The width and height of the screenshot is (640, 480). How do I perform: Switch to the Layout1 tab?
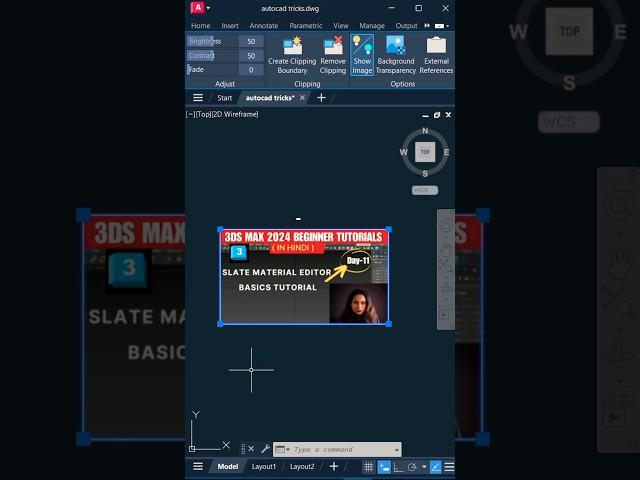[264, 466]
